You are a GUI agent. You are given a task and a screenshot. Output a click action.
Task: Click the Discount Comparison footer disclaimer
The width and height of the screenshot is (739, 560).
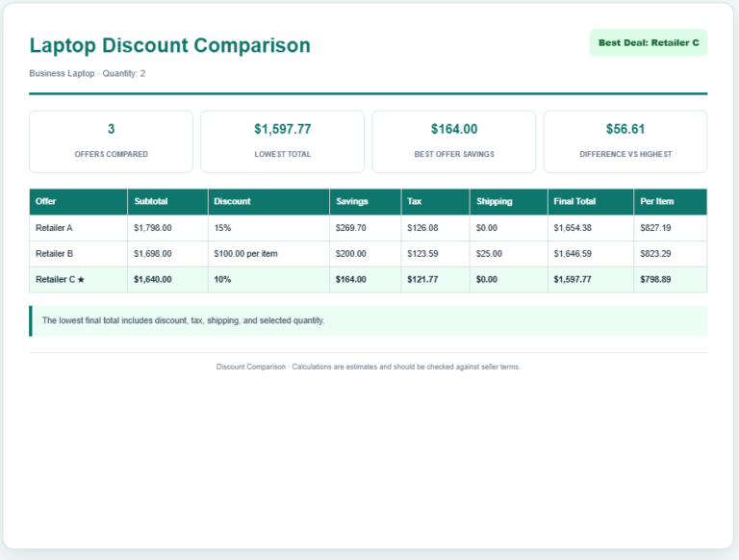tap(369, 367)
